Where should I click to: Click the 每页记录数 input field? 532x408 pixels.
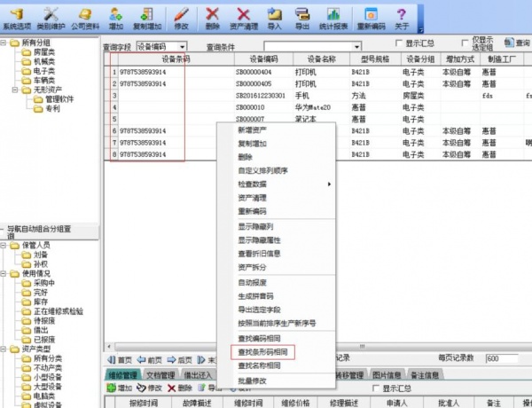(x=503, y=358)
